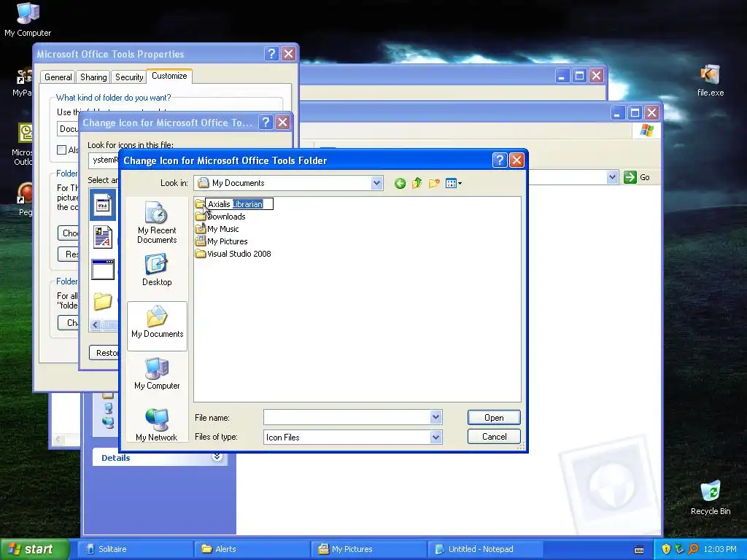Image resolution: width=747 pixels, height=560 pixels.
Task: Go up one folder level
Action: point(417,183)
